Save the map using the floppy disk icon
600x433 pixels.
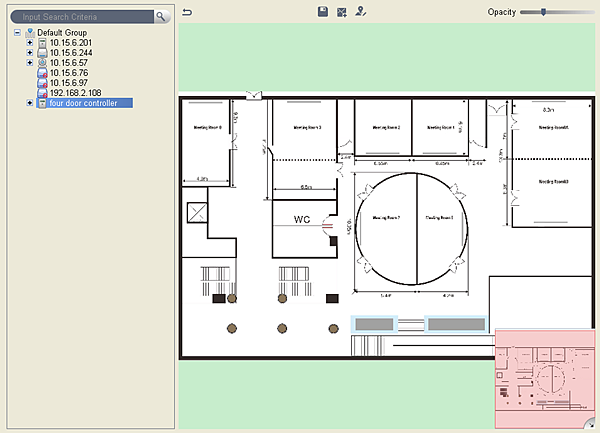coord(323,11)
